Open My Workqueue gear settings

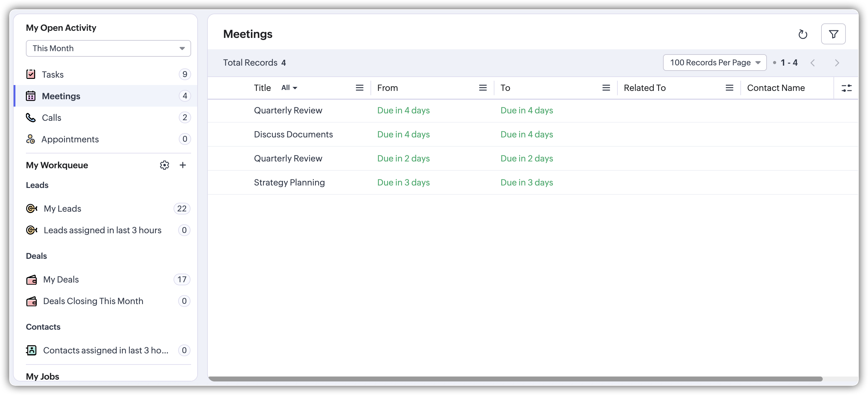(164, 165)
